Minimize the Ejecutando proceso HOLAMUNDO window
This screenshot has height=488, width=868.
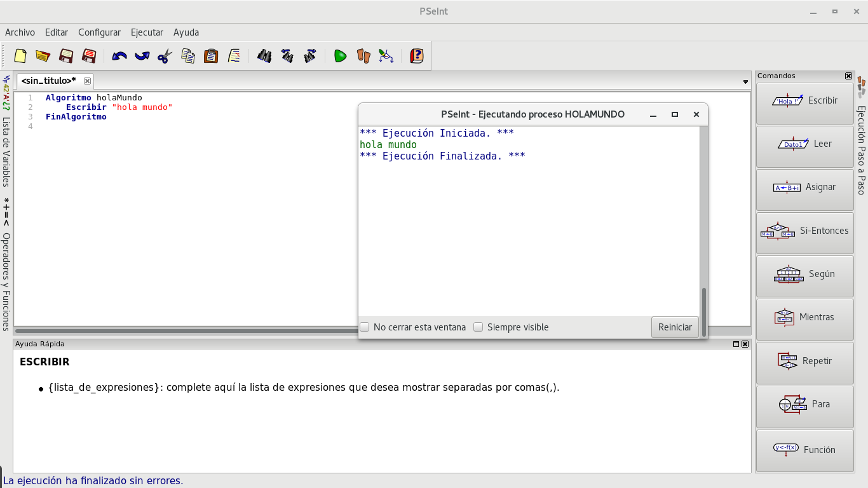coord(653,114)
